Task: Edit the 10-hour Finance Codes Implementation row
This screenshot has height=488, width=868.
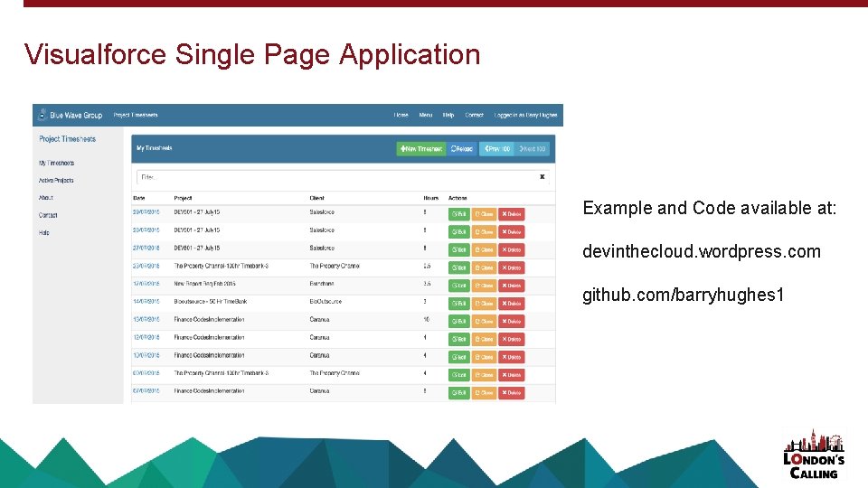Action: coord(459,322)
